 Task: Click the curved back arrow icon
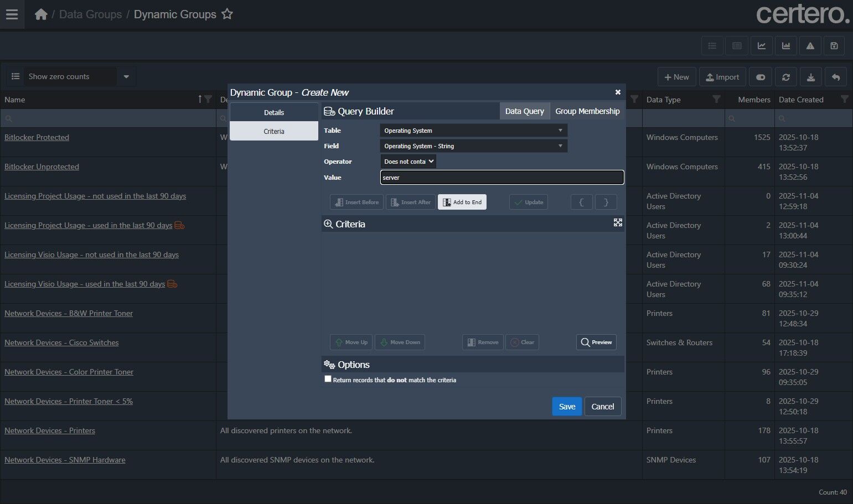(x=836, y=77)
